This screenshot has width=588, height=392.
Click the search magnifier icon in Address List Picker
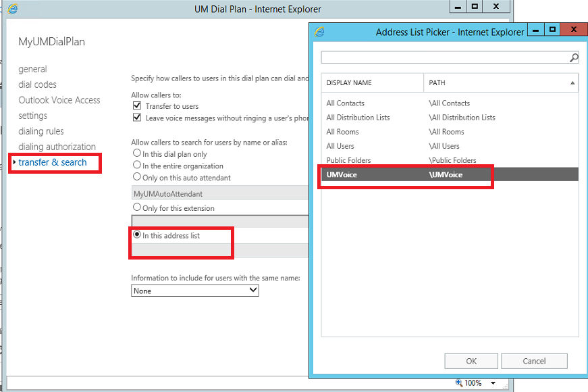coord(574,58)
